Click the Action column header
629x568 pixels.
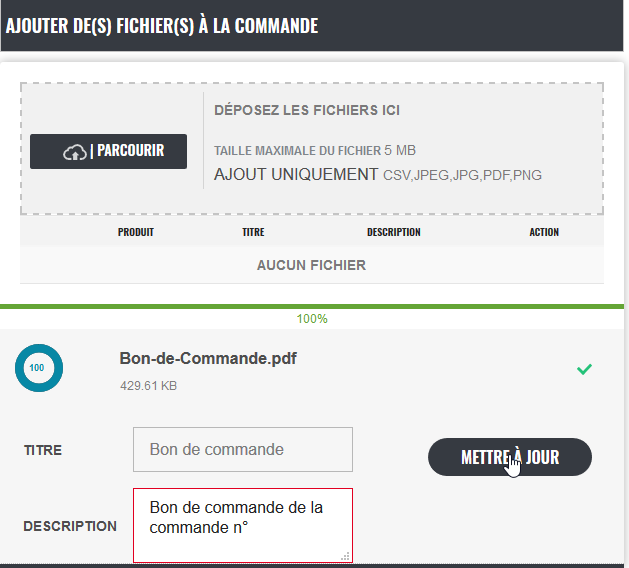[x=544, y=232]
